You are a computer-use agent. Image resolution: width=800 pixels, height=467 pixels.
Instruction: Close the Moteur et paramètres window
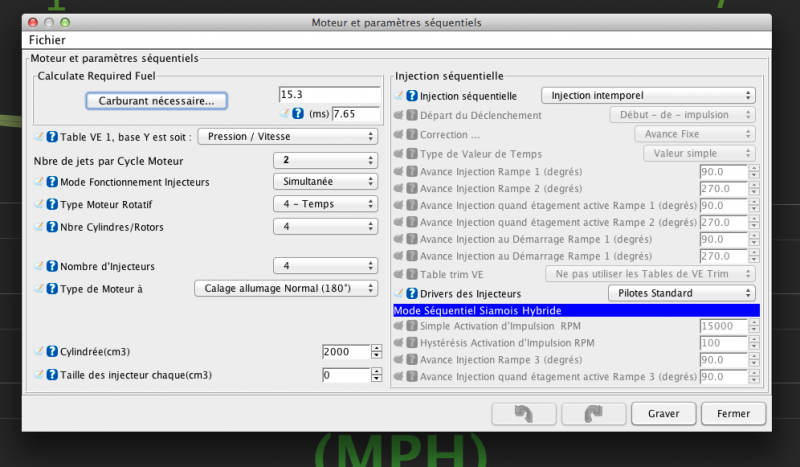tap(33, 22)
